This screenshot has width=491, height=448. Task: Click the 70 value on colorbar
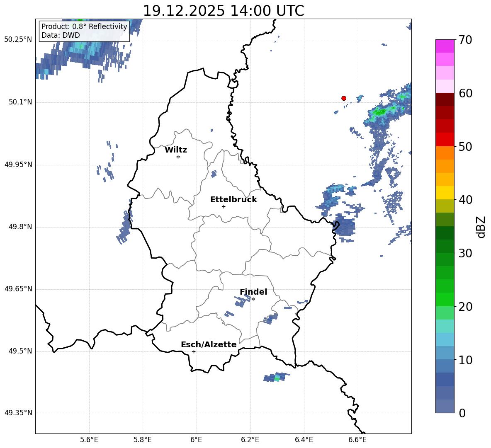coord(465,40)
